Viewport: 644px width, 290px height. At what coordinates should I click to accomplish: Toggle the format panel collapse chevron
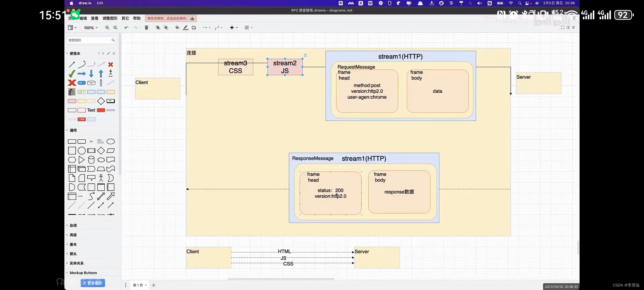pos(573,27)
